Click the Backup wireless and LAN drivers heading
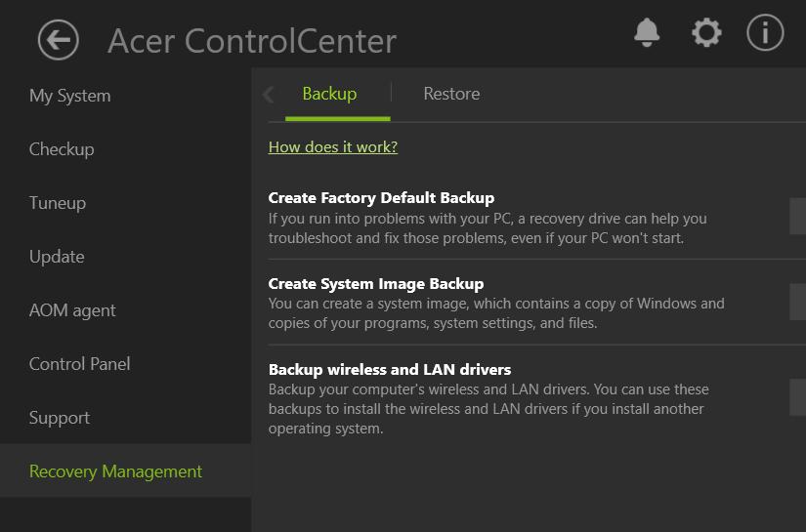 click(390, 369)
